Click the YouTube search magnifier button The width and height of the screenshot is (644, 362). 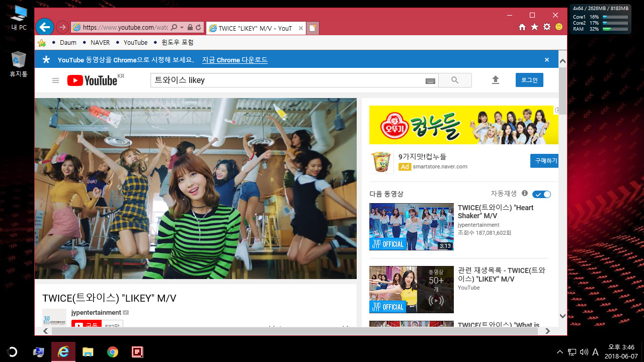tap(455, 80)
